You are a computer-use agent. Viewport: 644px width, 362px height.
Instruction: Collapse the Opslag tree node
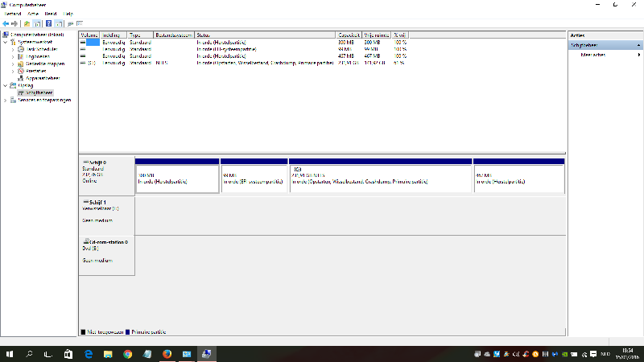click(6, 85)
